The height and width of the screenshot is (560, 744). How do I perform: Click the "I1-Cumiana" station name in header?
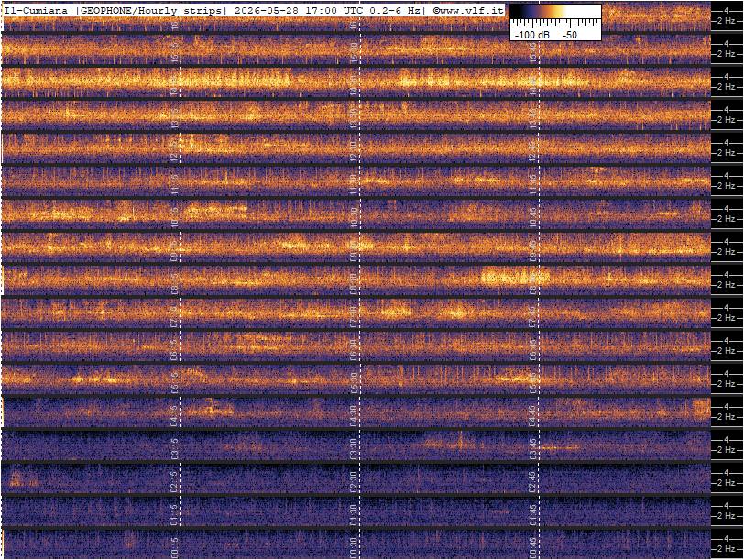[x=36, y=10]
